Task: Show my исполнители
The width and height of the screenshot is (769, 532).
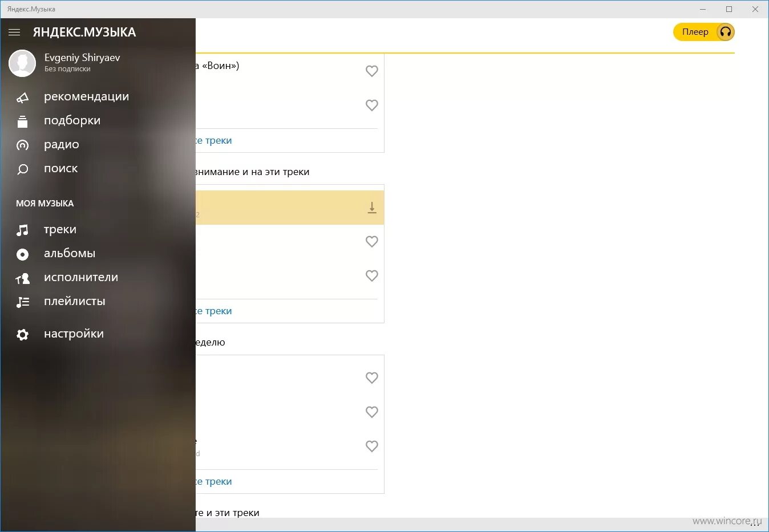Action: click(81, 277)
